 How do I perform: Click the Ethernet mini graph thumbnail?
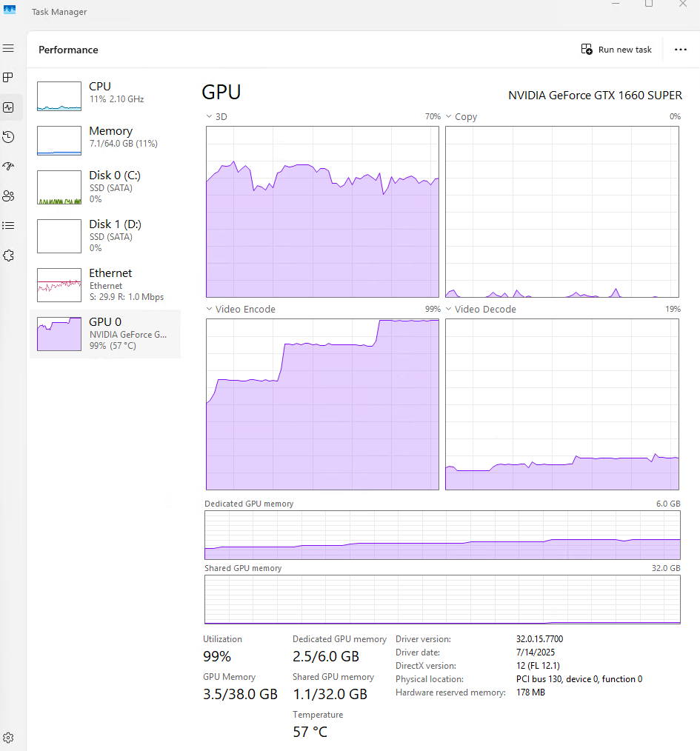pos(59,285)
